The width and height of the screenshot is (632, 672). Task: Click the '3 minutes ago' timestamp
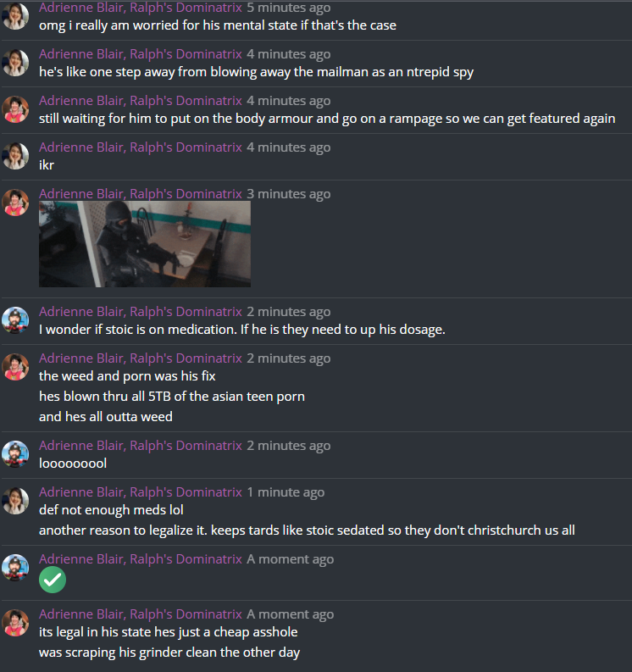pos(288,194)
